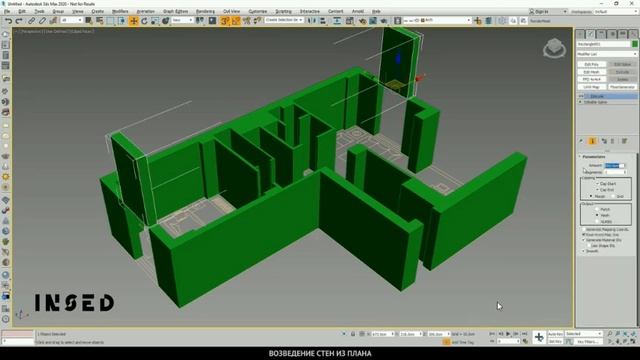Click the ViewCube in the viewport
640x360 pixels.
tap(554, 49)
